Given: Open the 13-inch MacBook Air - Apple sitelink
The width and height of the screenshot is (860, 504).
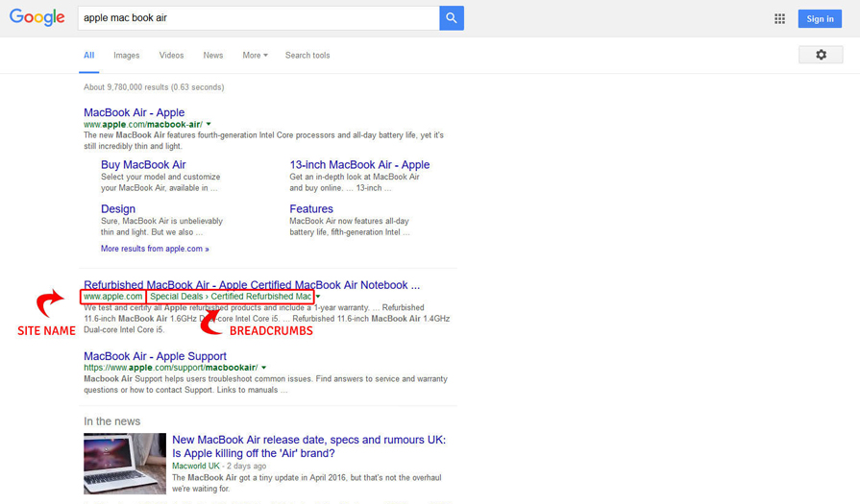Looking at the screenshot, I should (359, 165).
